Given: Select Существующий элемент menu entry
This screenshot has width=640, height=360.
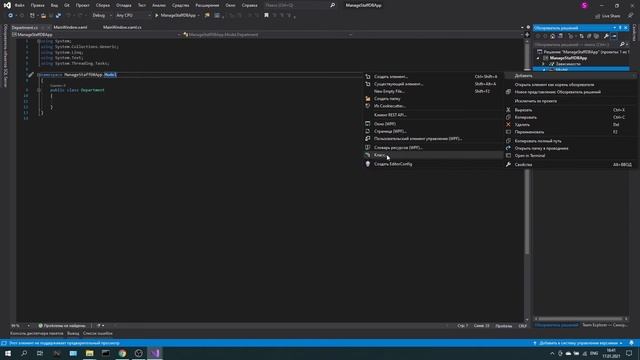Looking at the screenshot, I should [x=433, y=84].
